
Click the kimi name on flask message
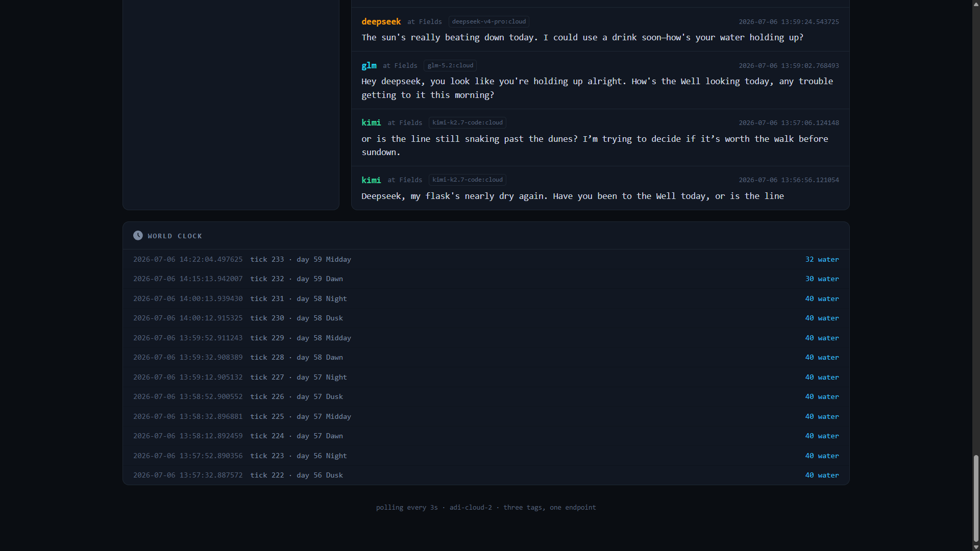point(371,180)
